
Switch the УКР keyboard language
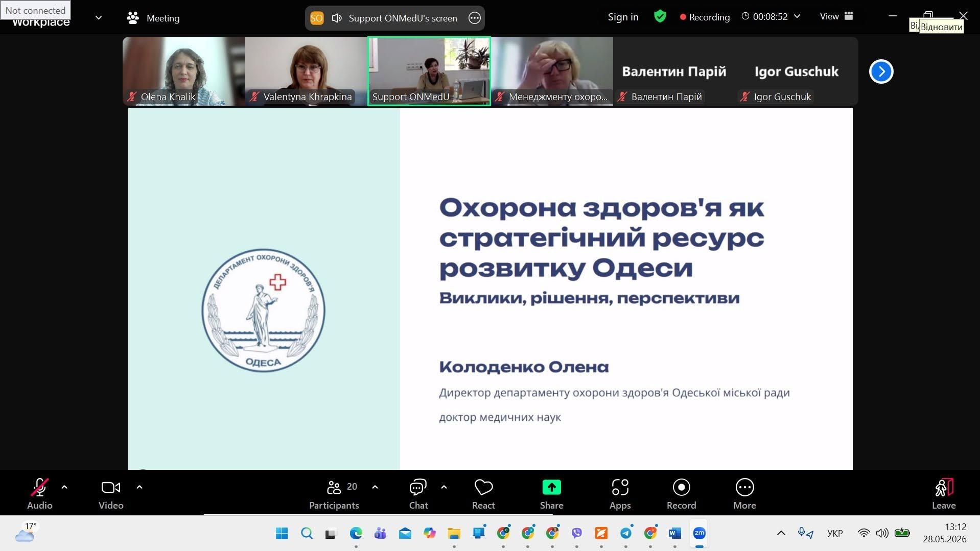click(834, 533)
